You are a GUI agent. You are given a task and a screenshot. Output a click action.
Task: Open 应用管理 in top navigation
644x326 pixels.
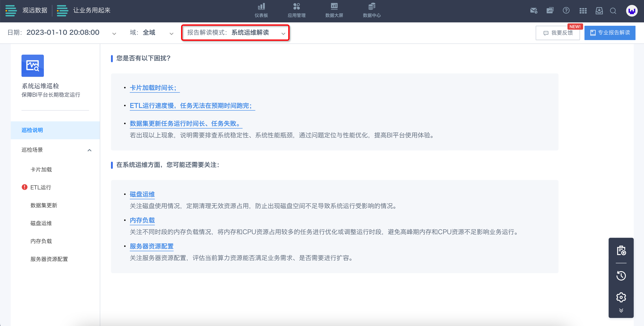click(x=296, y=11)
